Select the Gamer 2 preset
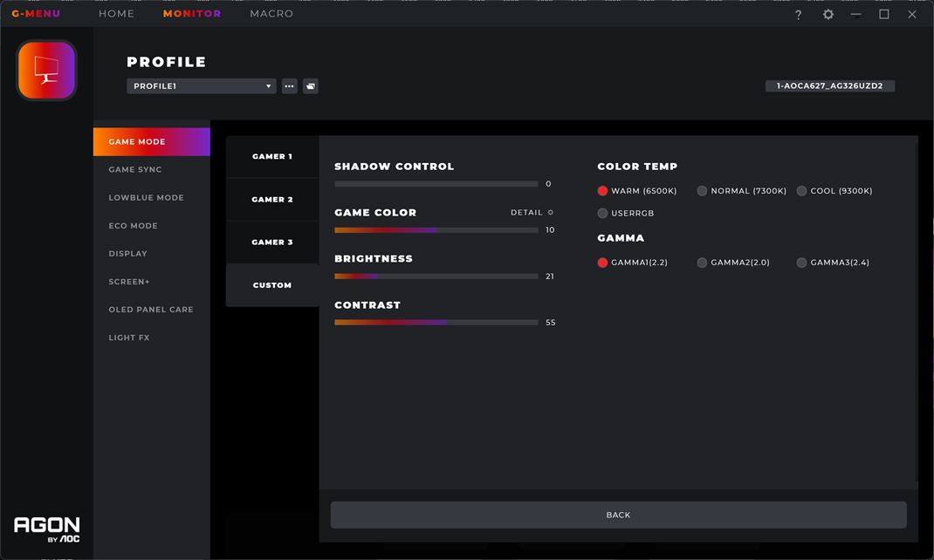 [272, 200]
